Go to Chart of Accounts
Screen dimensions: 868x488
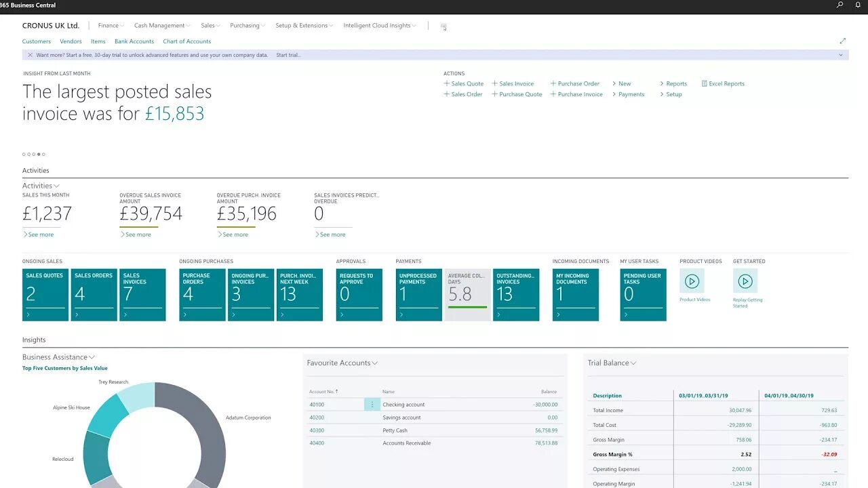[x=187, y=41]
